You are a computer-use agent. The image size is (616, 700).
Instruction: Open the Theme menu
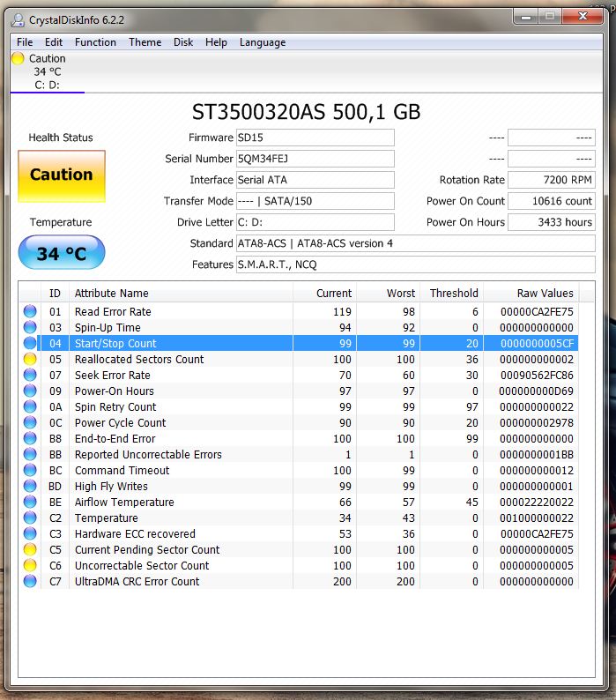click(x=145, y=42)
